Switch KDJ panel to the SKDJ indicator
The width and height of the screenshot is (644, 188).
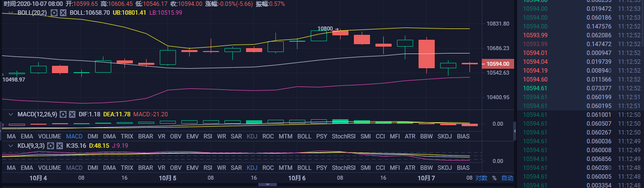[445, 167]
